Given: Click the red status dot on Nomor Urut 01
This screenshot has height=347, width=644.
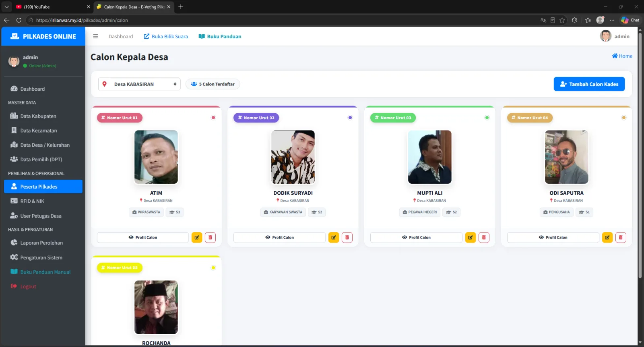Looking at the screenshot, I should point(213,118).
